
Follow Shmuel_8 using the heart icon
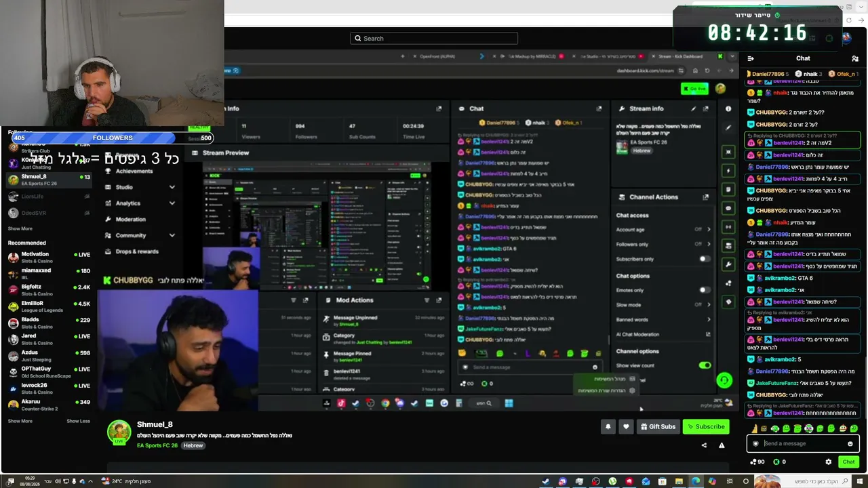(x=626, y=426)
